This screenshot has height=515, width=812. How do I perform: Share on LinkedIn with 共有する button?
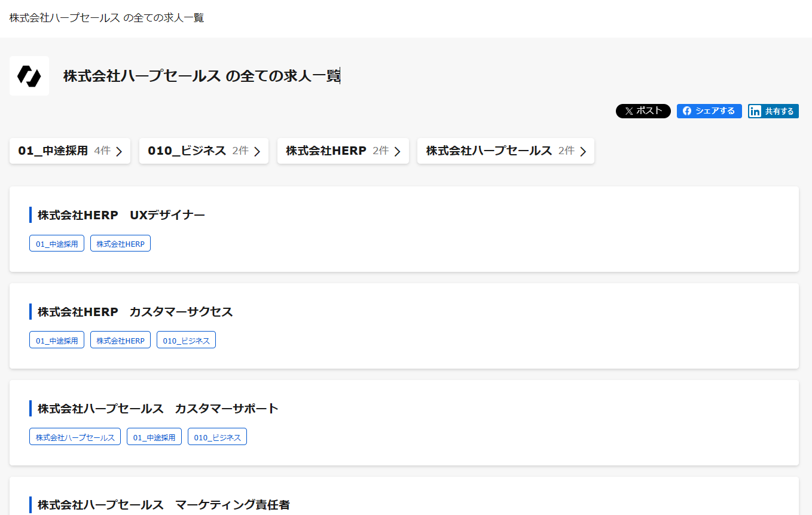(773, 111)
